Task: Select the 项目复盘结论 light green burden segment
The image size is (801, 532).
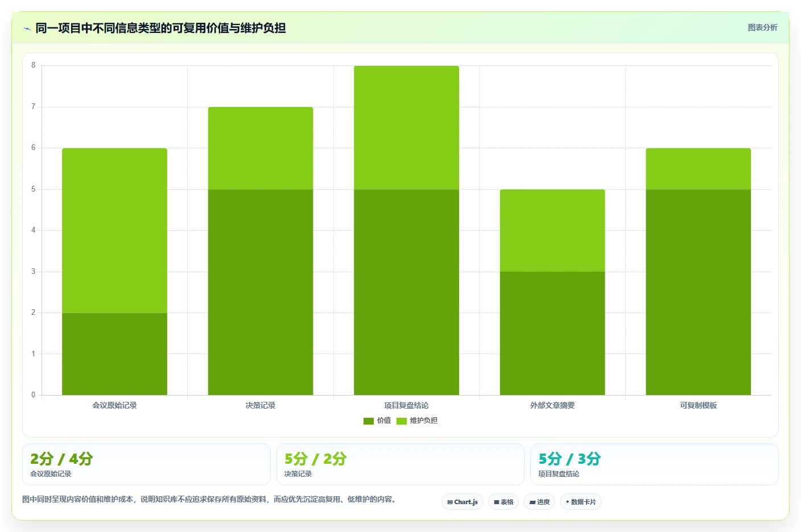Action: [x=406, y=127]
